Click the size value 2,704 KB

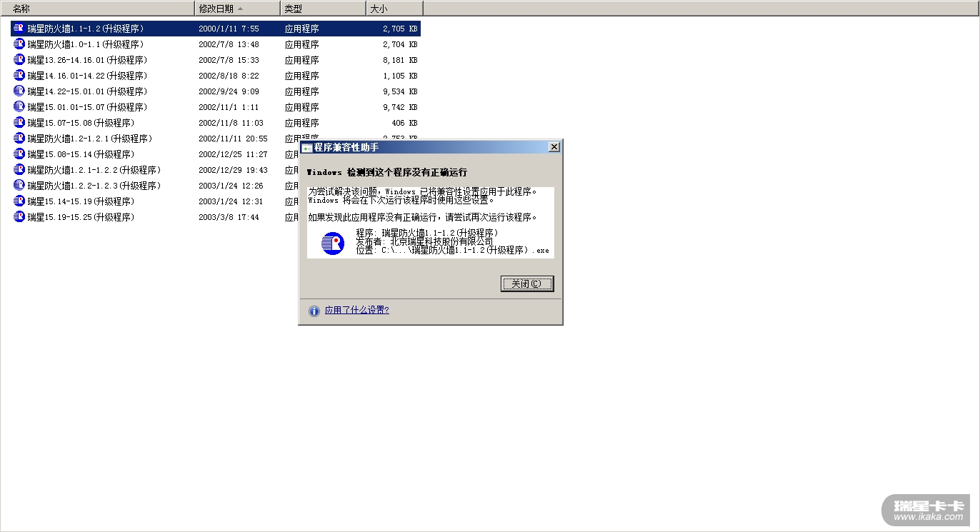[x=400, y=45]
